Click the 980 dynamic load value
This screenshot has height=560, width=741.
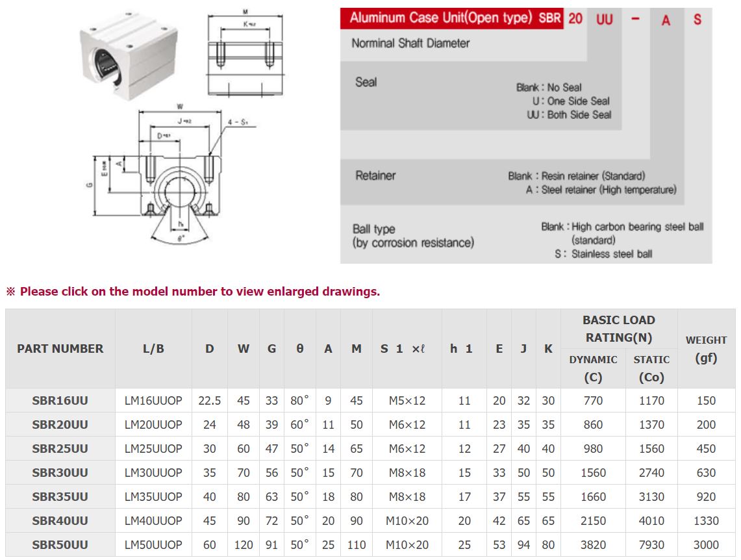coord(593,449)
